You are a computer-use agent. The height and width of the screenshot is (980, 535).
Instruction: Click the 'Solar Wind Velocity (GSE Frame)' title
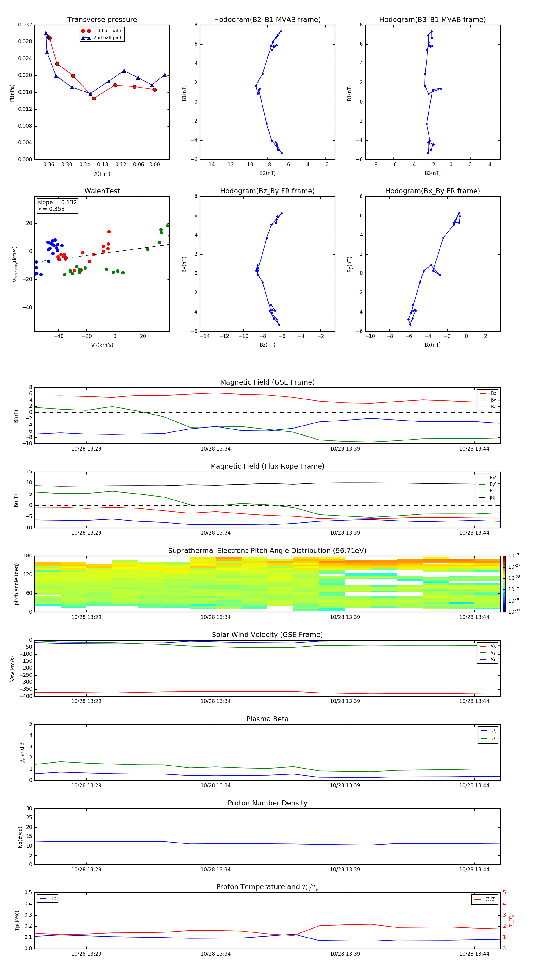(x=267, y=635)
